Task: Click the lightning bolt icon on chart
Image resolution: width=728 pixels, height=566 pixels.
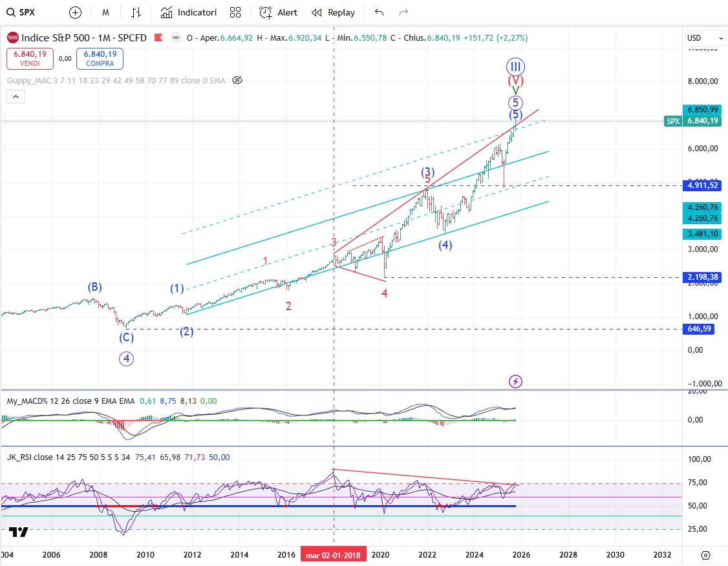Action: coord(515,381)
